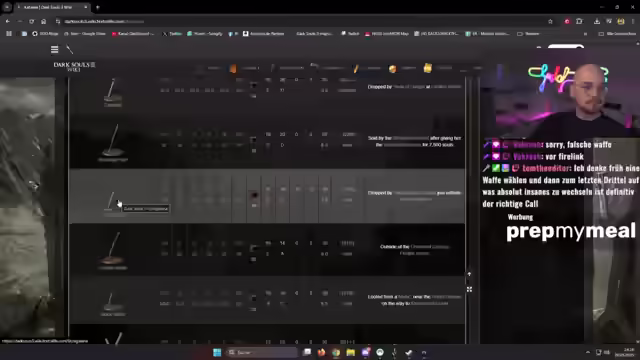Open the Twitter bookmark

coord(172,33)
